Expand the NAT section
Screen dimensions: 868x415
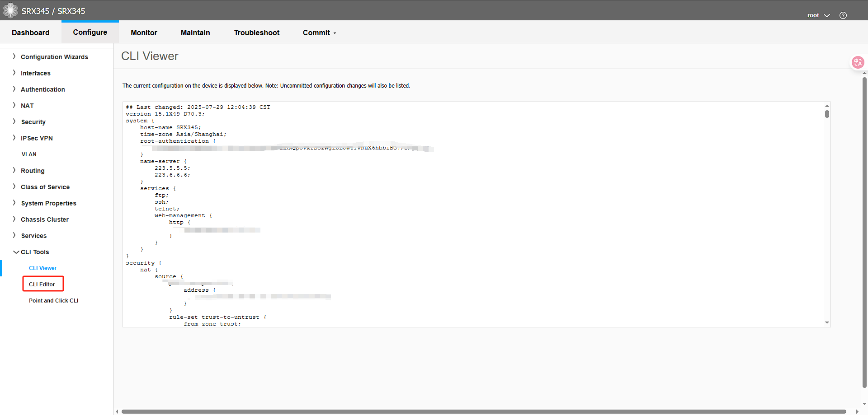coord(28,105)
